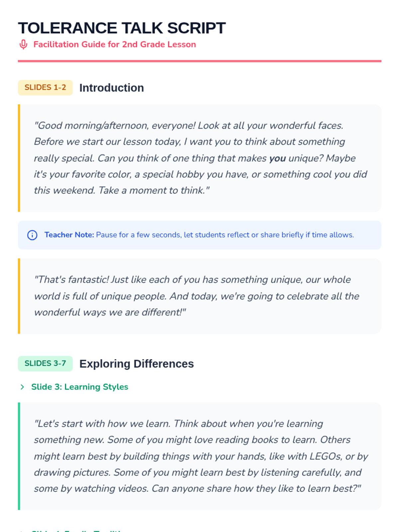The height and width of the screenshot is (532, 399).
Task: Expand the Slide 3 chevron arrow
Action: [x=22, y=387]
